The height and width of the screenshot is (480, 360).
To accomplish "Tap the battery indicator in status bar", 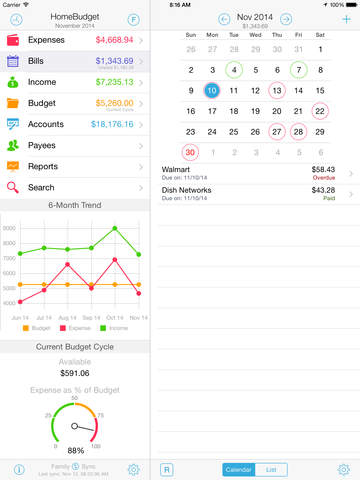I will [x=352, y=5].
